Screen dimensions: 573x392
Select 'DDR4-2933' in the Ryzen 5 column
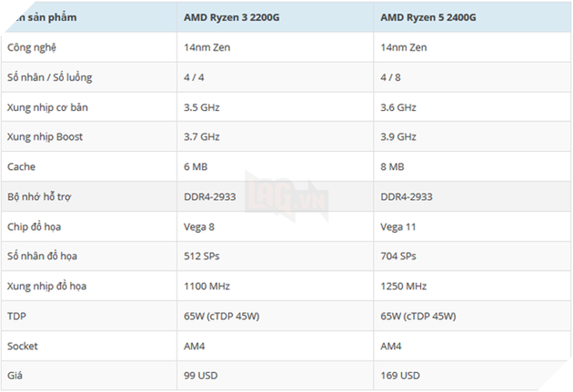[x=407, y=197]
